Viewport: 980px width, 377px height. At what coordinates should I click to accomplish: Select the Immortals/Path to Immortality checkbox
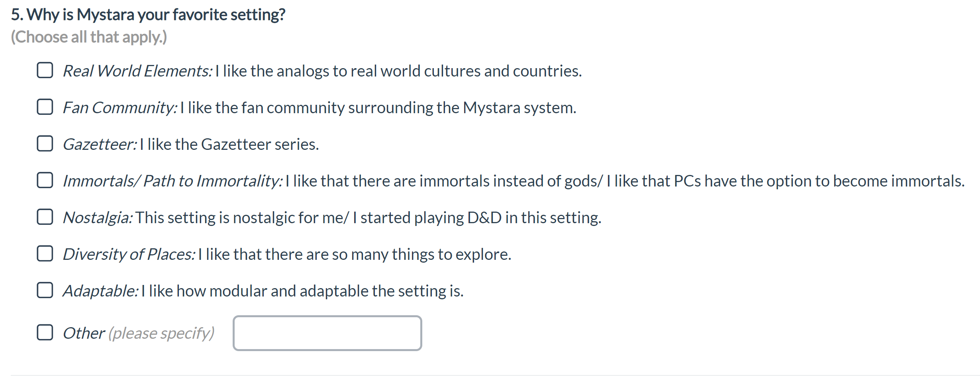point(45,180)
